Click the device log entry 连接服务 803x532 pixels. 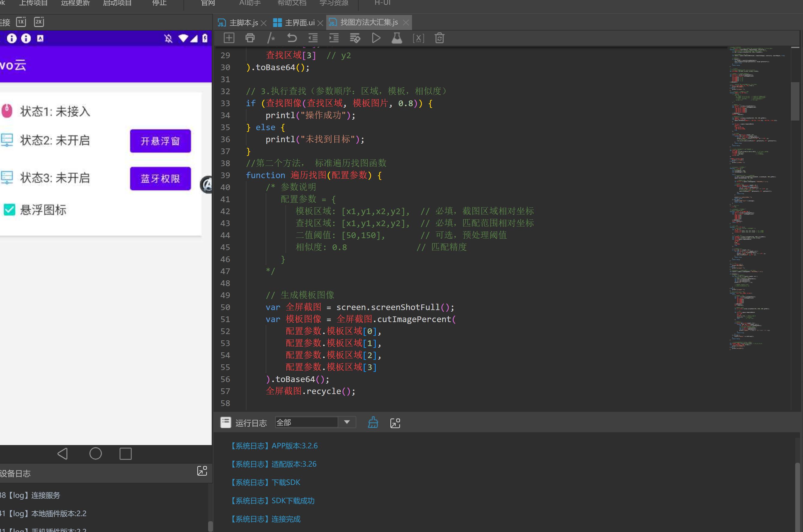pyautogui.click(x=30, y=495)
